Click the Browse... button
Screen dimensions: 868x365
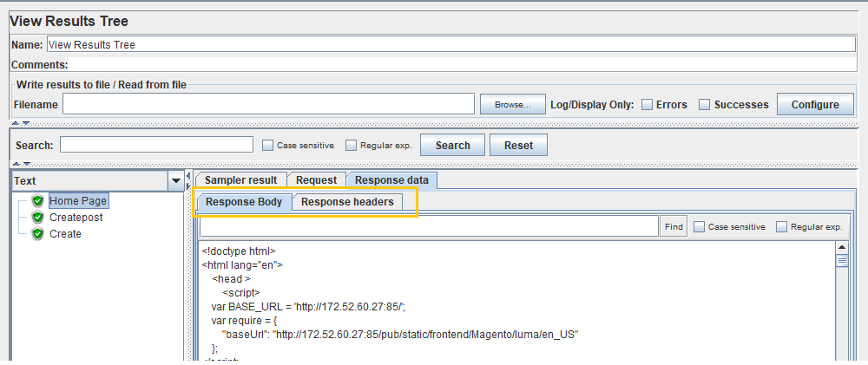tap(513, 105)
